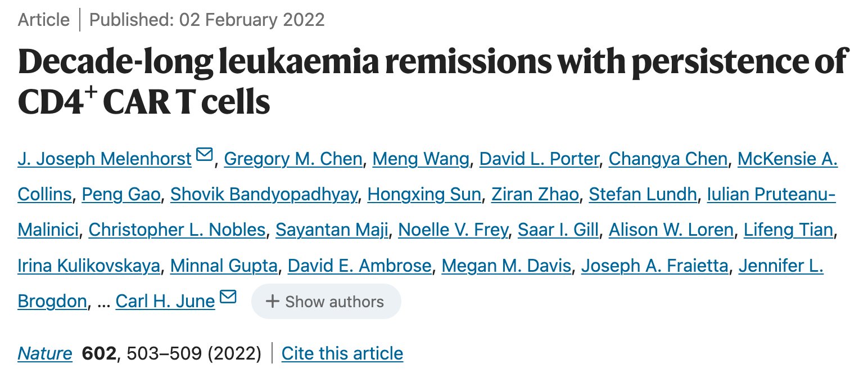Open the Cite this article link
868x377 pixels.
pos(342,353)
